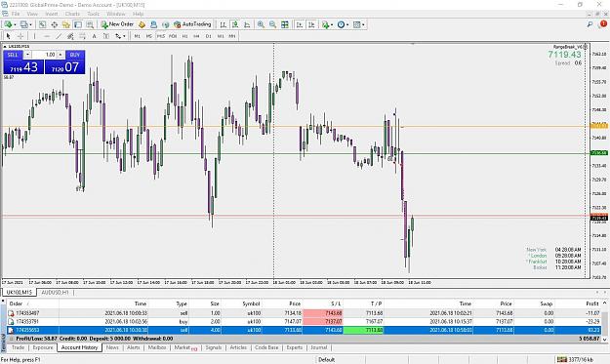Viewport: 610px width, 364px height.
Task: Open the Charts menu
Action: pos(72,14)
